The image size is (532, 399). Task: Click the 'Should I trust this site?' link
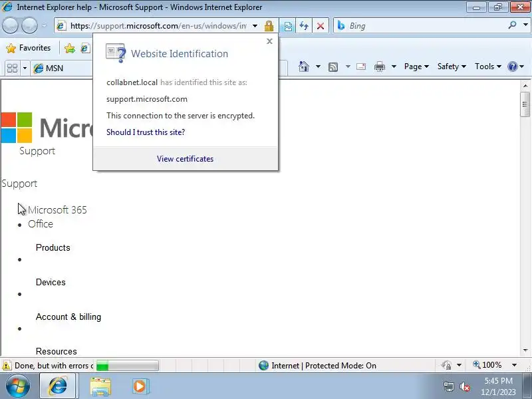pyautogui.click(x=146, y=132)
